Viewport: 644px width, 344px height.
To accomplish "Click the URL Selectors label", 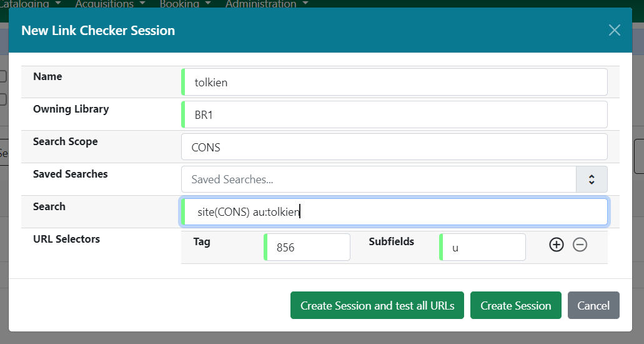I will pos(67,239).
